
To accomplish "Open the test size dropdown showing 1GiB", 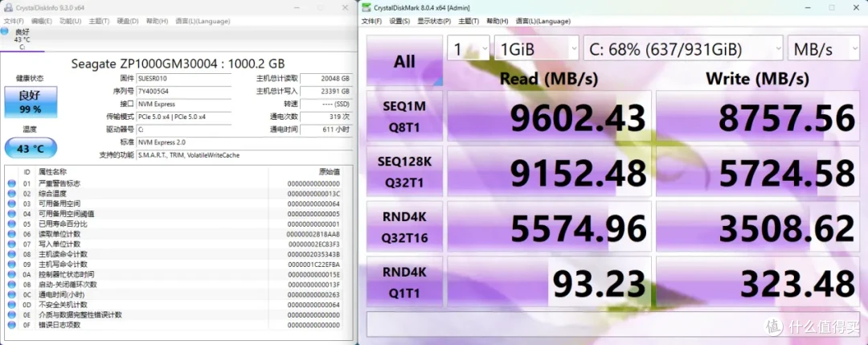I will (536, 48).
